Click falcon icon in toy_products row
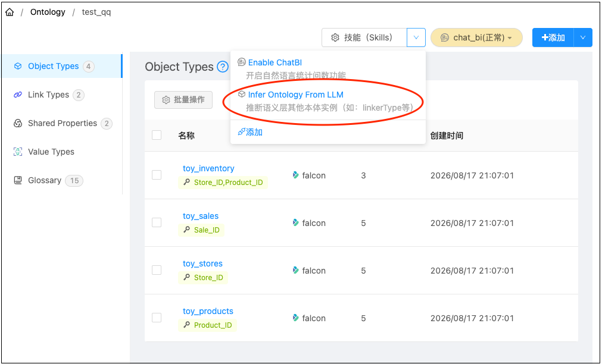 point(295,318)
